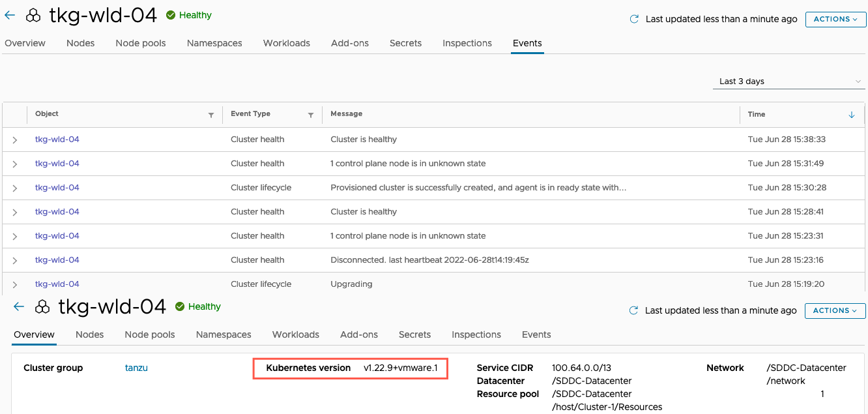Click the 'Cluster lifecycle' cell at 15:30:28
Image resolution: width=868 pixels, height=414 pixels.
[261, 188]
